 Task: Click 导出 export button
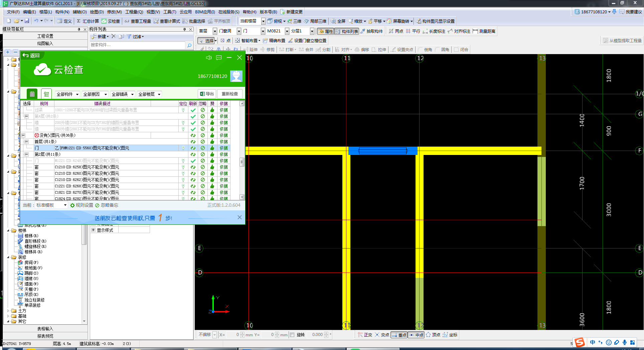[207, 94]
